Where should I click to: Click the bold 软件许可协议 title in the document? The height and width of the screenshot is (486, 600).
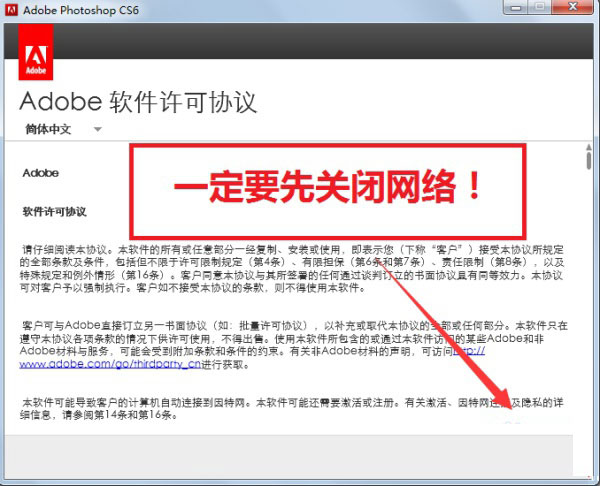pyautogui.click(x=54, y=212)
